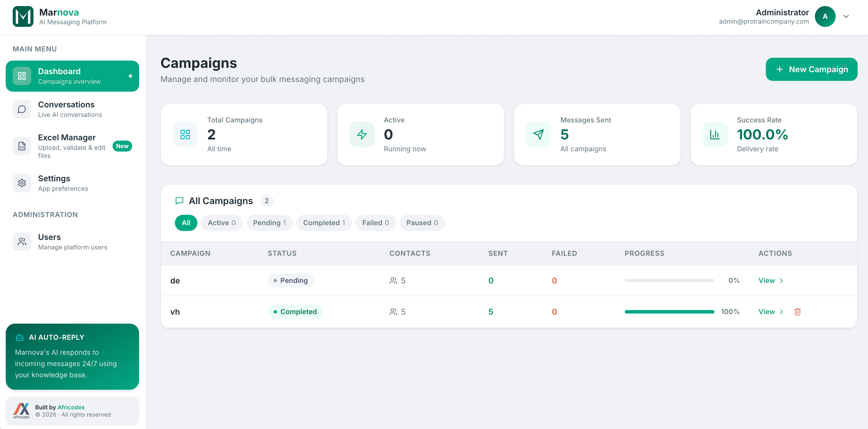This screenshot has height=429, width=868.
Task: Open the View details chevron for campaign vh
Action: tap(782, 312)
